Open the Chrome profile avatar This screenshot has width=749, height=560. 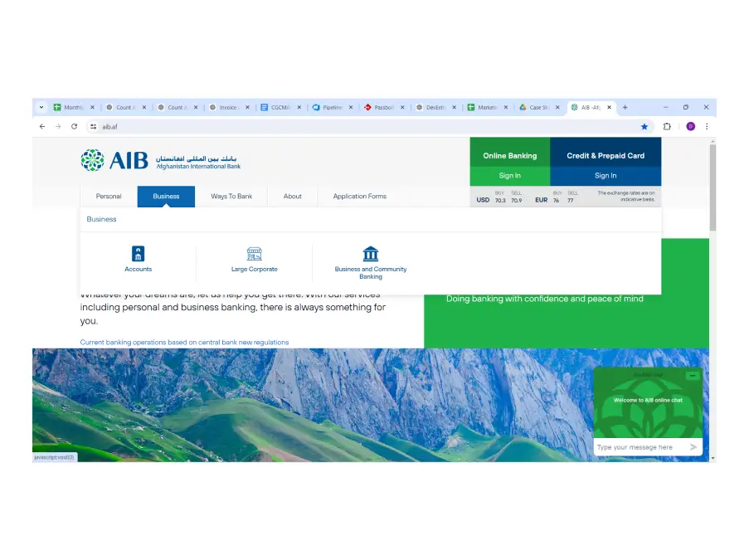(x=691, y=126)
